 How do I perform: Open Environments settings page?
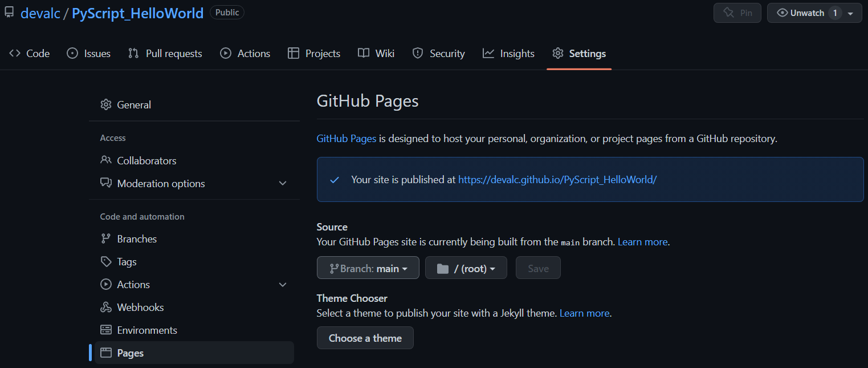194,330
